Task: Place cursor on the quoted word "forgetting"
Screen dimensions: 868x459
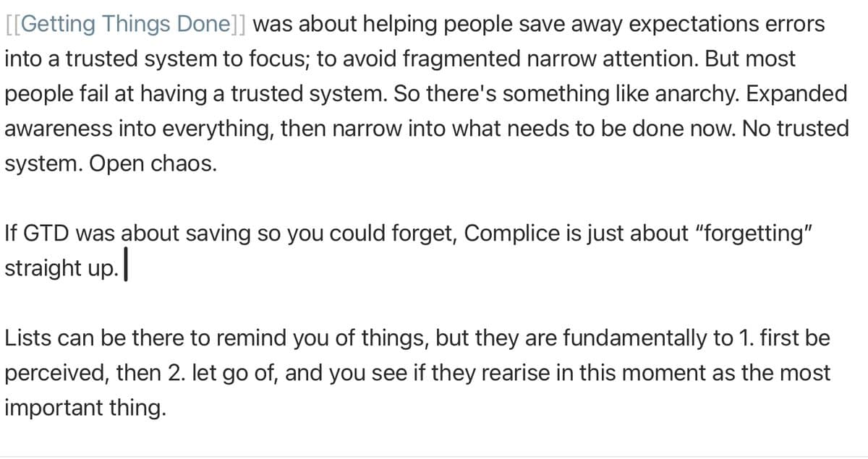Action: pyautogui.click(x=741, y=234)
